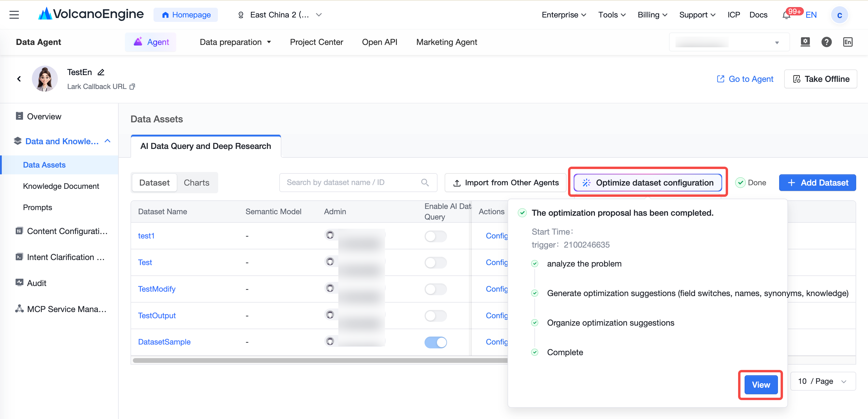Screen dimensions: 868x419
Task: Click Import from Other Agents
Action: point(505,183)
